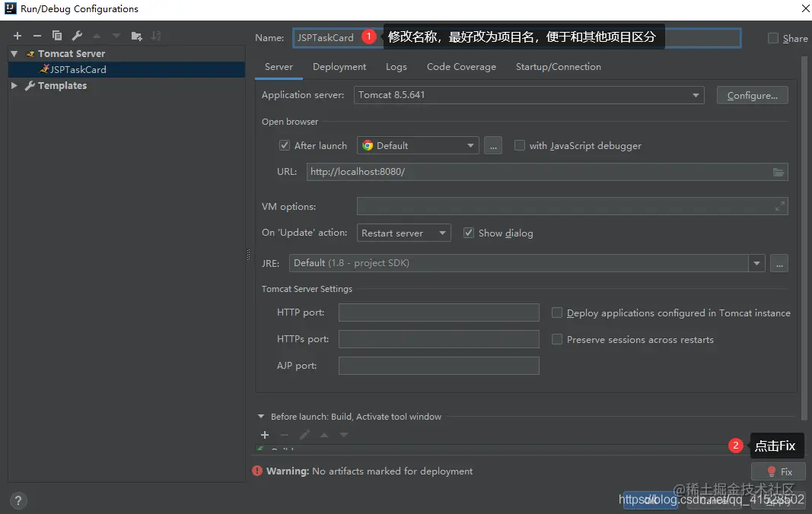Click the IntelliJ icon in title bar
812x514 pixels.
click(11, 8)
